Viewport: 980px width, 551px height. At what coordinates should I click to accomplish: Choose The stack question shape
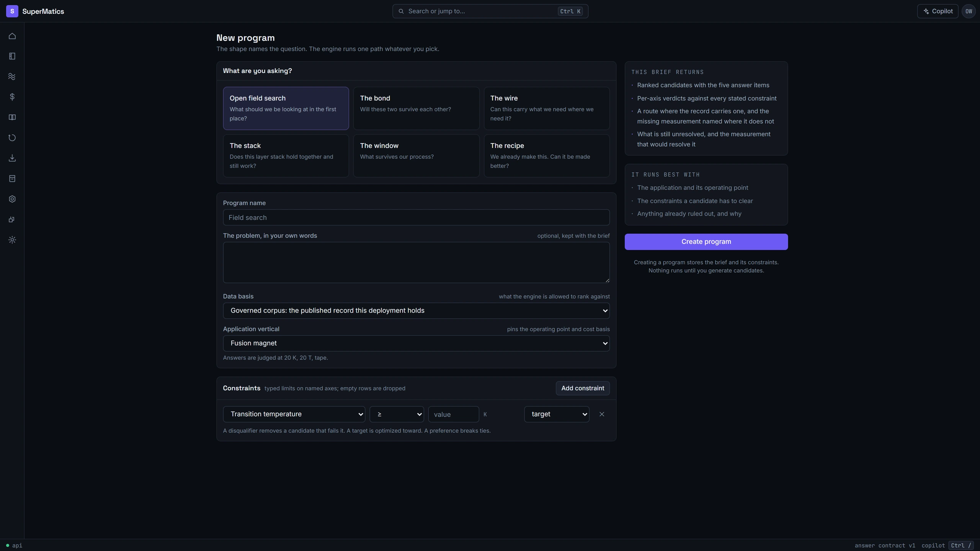[x=286, y=156]
